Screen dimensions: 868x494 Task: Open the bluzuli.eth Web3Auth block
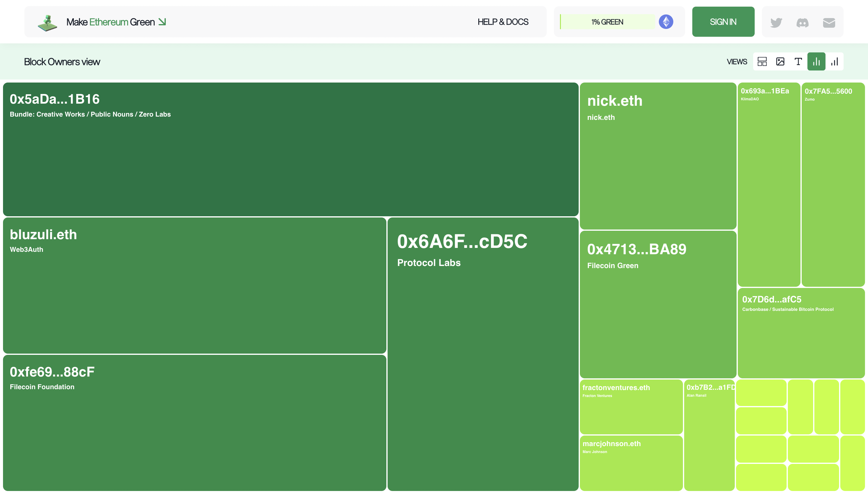pyautogui.click(x=194, y=285)
